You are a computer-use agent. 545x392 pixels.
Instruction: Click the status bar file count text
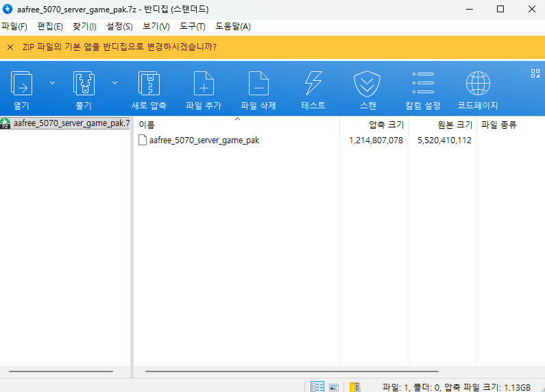457,387
